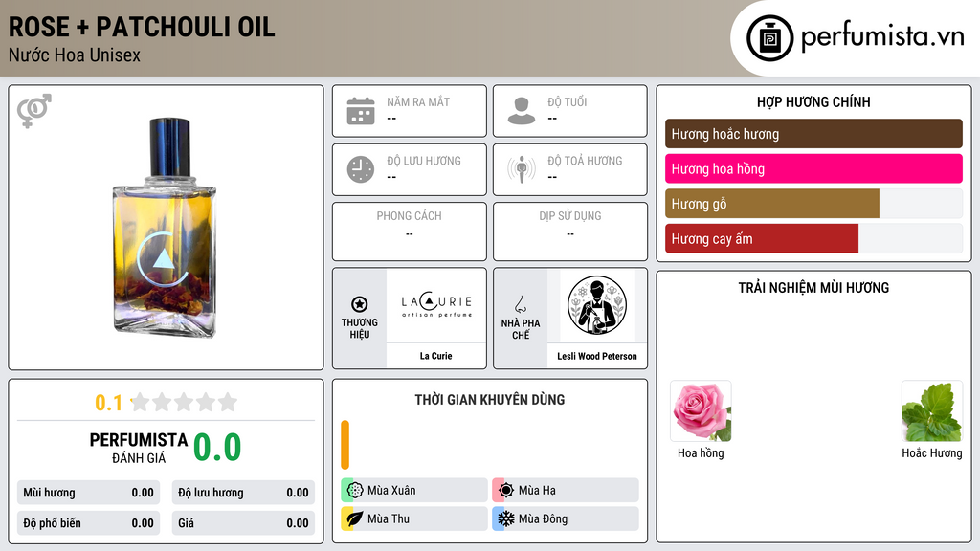Select the Mùa Hạ season label
This screenshot has height=551, width=980.
[x=537, y=491]
